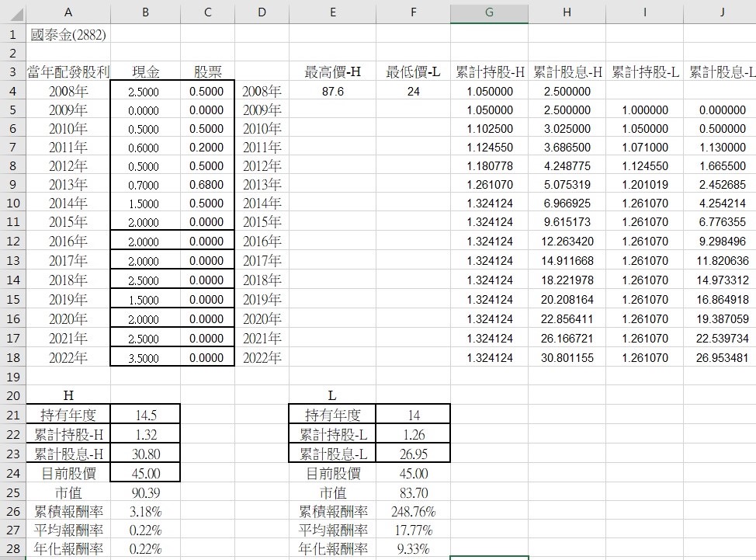Screen dimensions: 756x560
Task: Select the 最高價-H heading cell
Action: [333, 72]
